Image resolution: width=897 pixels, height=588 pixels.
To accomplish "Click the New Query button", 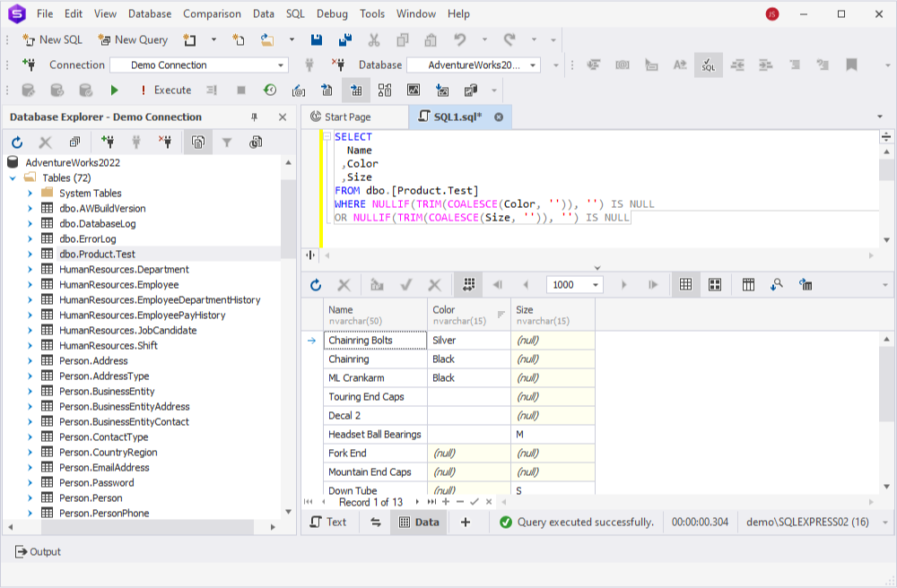I will tap(134, 39).
